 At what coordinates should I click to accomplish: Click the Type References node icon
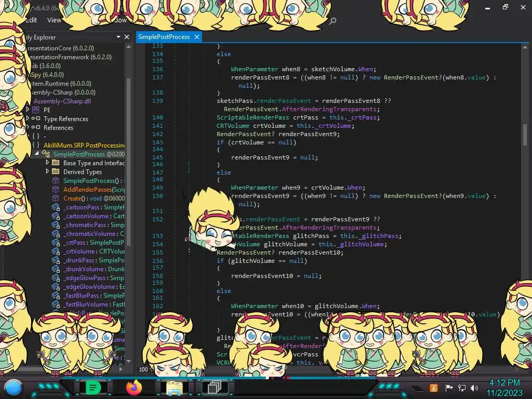pos(36,118)
